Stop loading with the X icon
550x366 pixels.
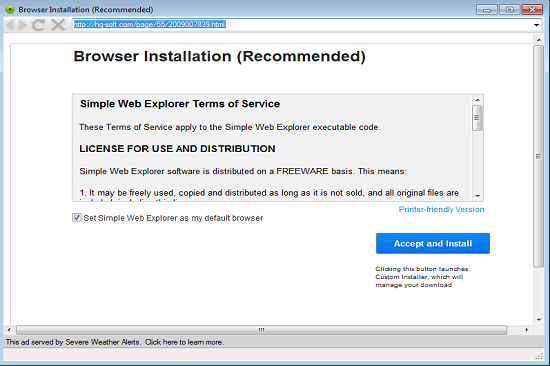pyautogui.click(x=58, y=25)
